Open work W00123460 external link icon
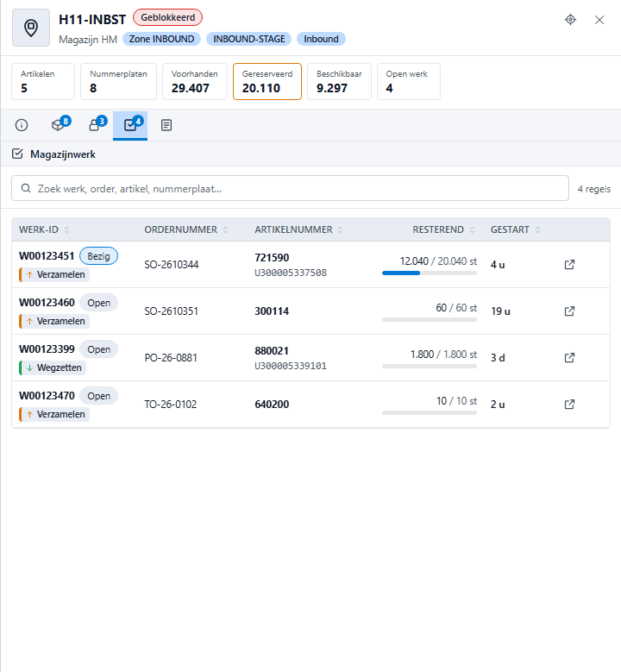Screen dimensions: 621x672 pos(569,311)
